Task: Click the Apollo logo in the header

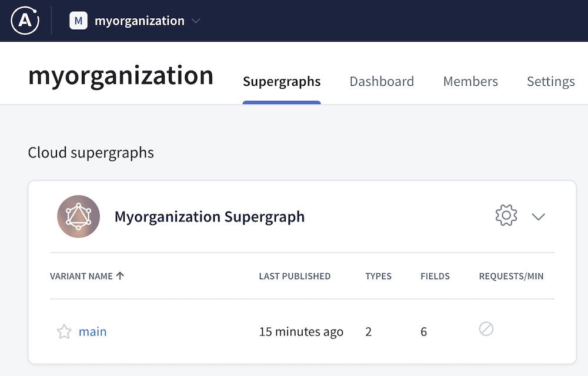Action: (x=25, y=21)
